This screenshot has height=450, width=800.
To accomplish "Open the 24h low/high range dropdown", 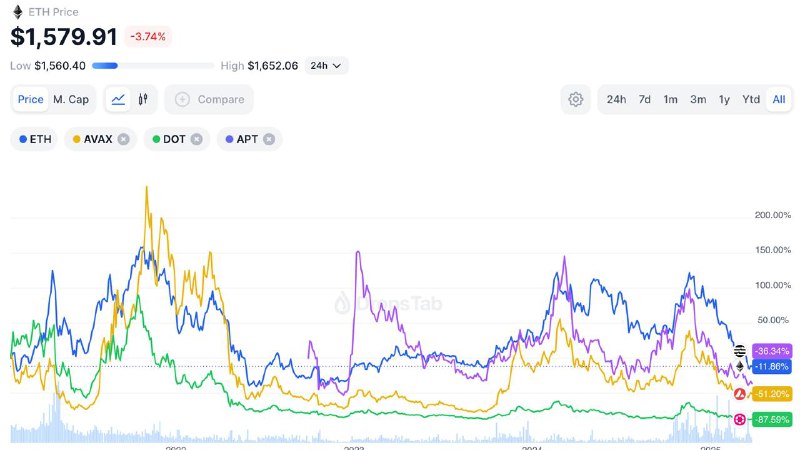I will coord(326,66).
